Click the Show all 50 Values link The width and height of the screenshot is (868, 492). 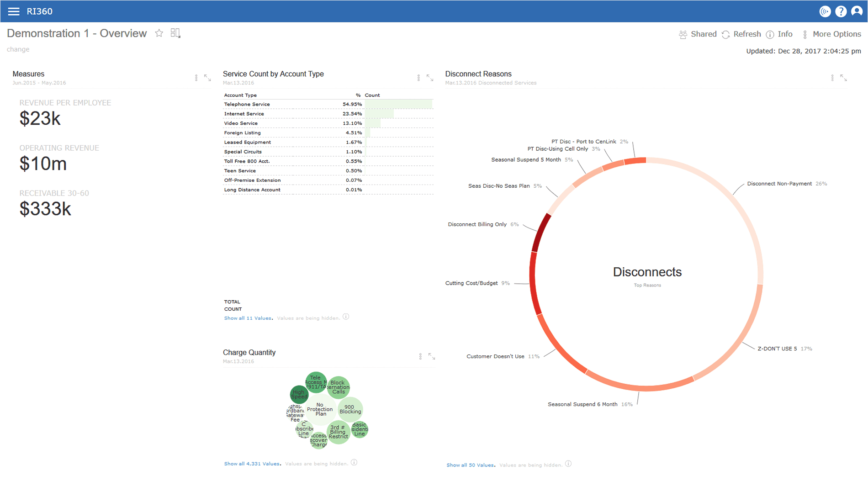tap(471, 465)
